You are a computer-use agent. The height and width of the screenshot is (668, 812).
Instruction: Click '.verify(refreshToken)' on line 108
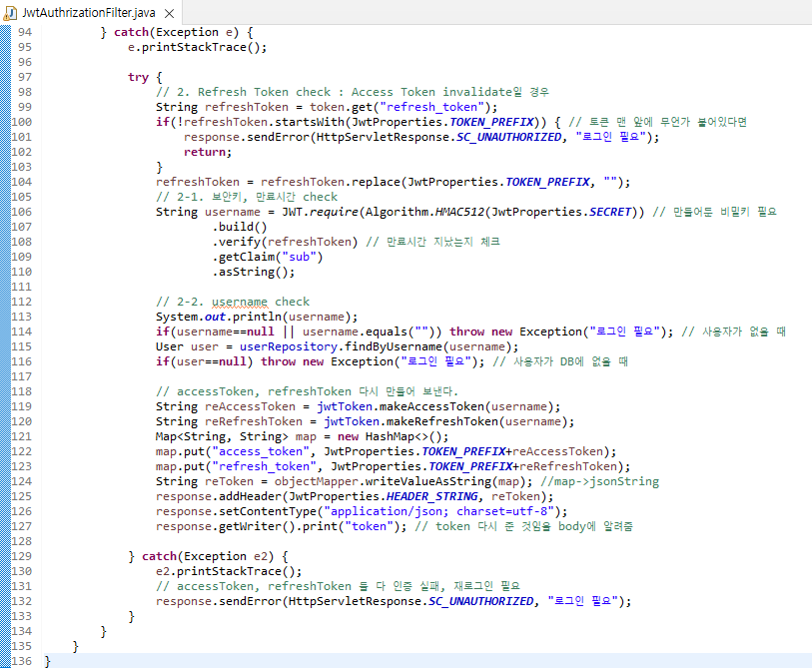tap(285, 242)
